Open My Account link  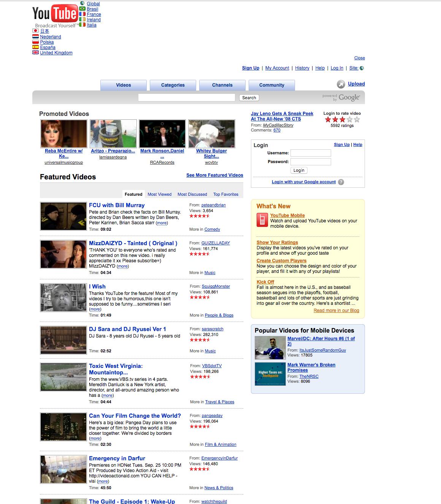(277, 68)
